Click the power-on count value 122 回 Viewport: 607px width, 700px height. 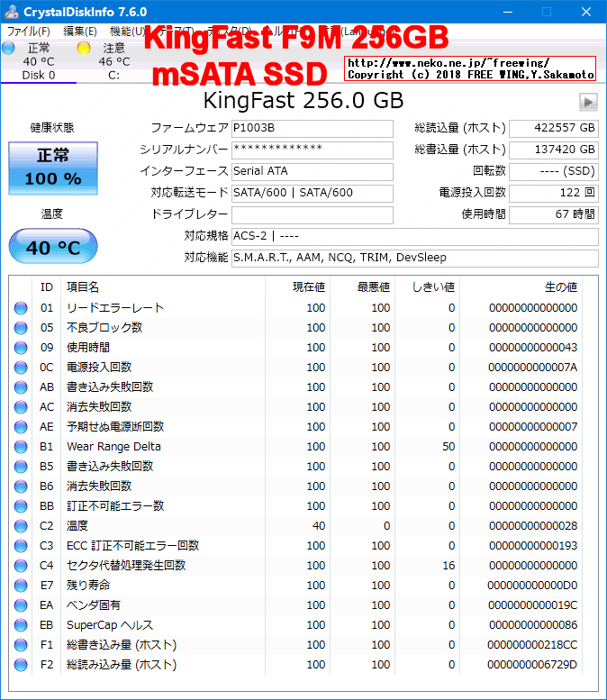pos(554,193)
